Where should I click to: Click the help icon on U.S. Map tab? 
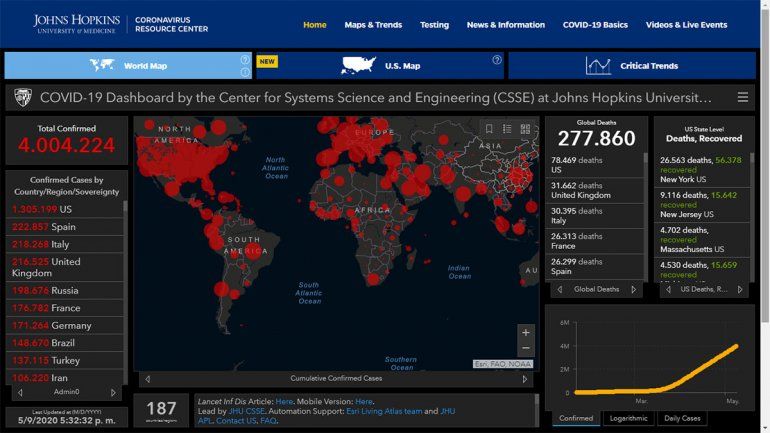[x=497, y=60]
